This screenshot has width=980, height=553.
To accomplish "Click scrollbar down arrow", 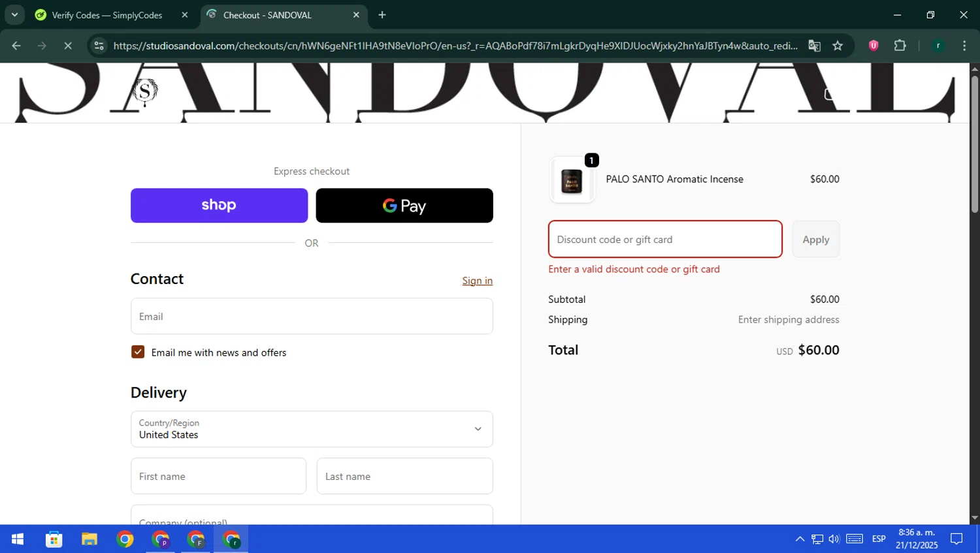I will (x=974, y=518).
